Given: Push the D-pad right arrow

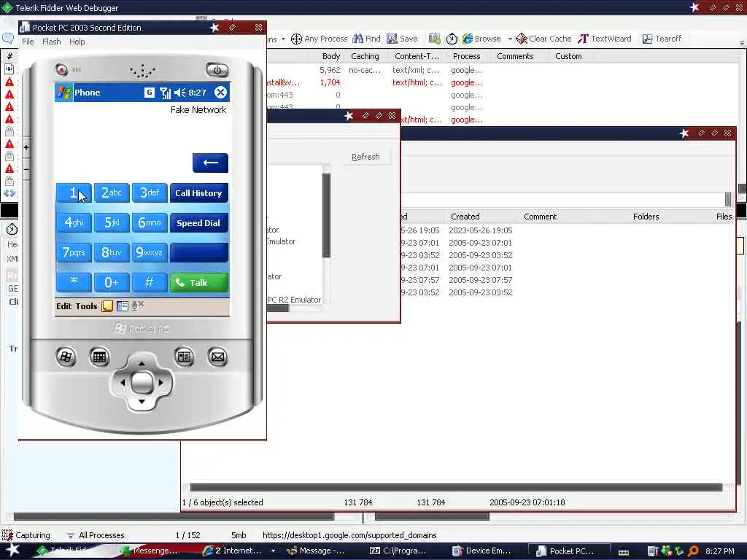Looking at the screenshot, I should 160,382.
